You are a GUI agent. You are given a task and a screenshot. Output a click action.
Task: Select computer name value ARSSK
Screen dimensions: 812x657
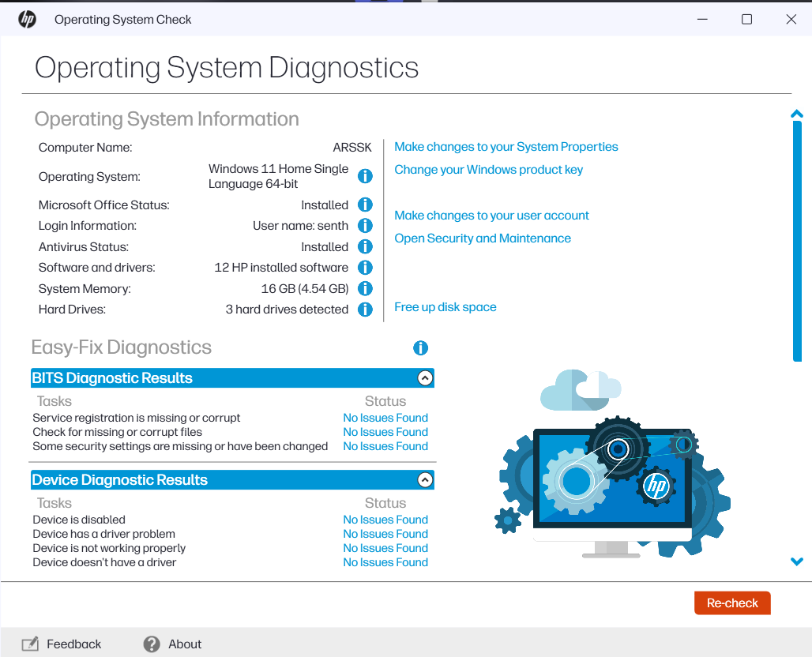(x=352, y=148)
